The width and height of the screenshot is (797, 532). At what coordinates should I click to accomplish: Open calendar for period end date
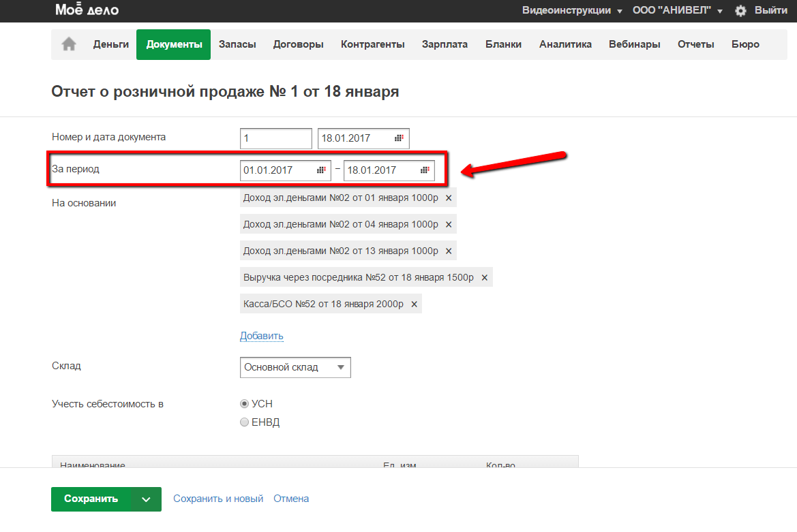(425, 170)
